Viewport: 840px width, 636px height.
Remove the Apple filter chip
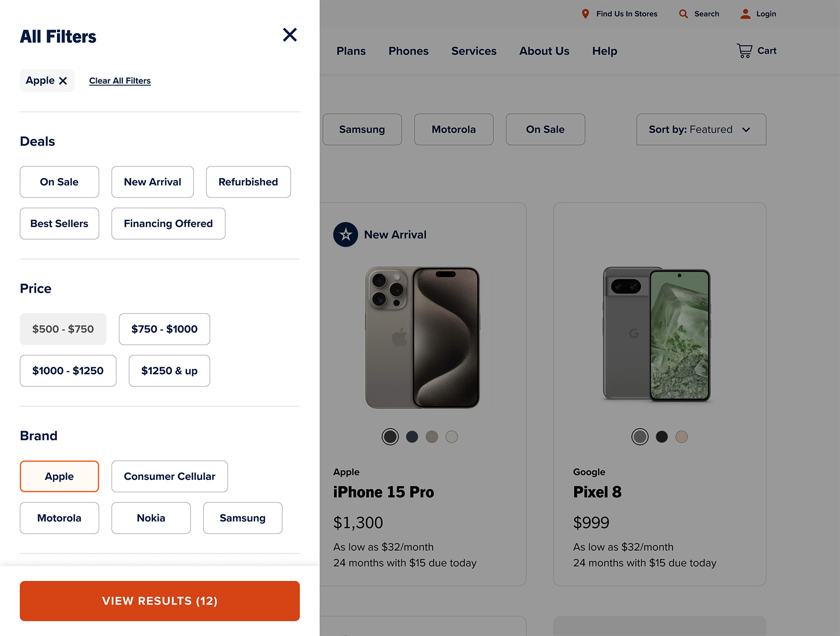[63, 81]
